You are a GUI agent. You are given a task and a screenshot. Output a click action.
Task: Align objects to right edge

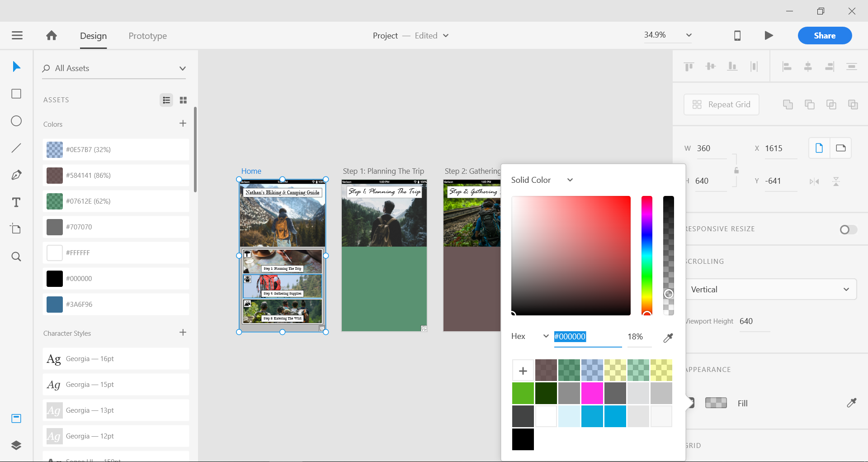(x=830, y=67)
